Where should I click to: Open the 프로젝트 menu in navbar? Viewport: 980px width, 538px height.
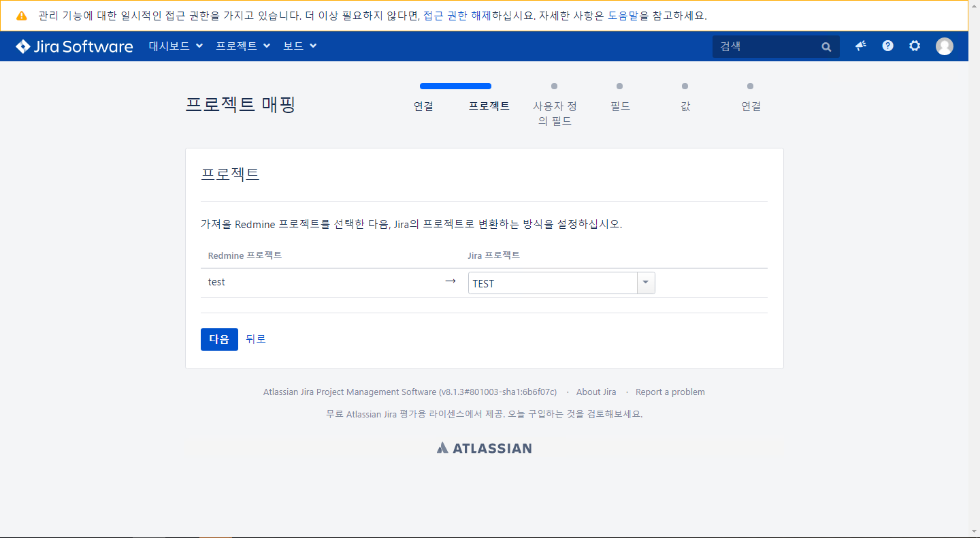[243, 46]
